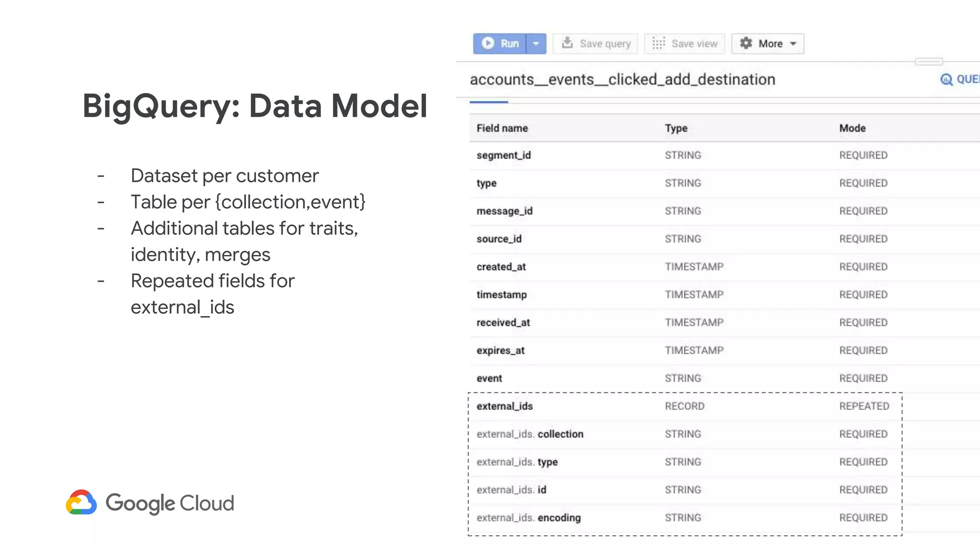Click the Google Cloud wordmark text
980x551 pixels.
coord(169,503)
